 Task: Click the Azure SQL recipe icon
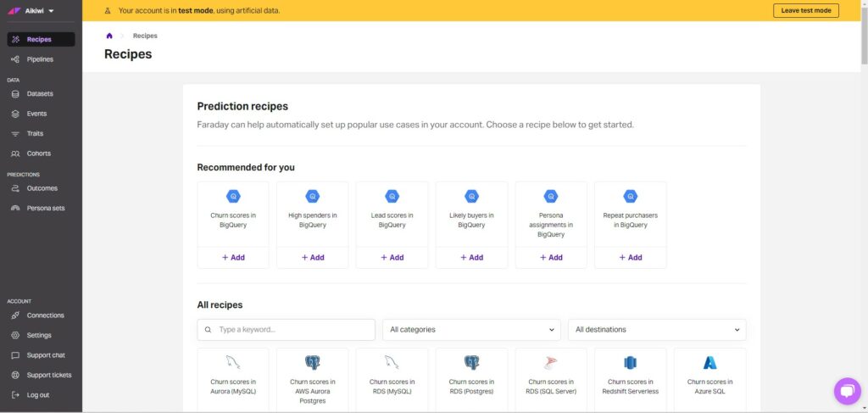pyautogui.click(x=709, y=363)
